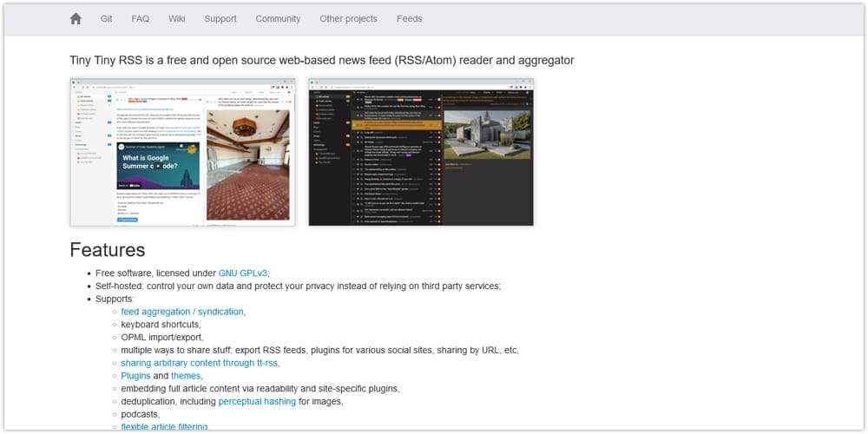The image size is (868, 434).
Task: Select the 'OPML import/export,' list item
Action: (x=162, y=337)
